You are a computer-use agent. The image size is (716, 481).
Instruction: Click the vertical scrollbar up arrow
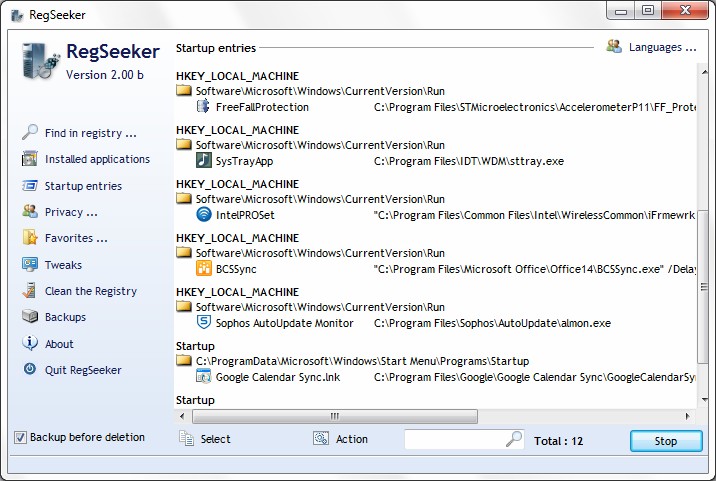(x=704, y=72)
